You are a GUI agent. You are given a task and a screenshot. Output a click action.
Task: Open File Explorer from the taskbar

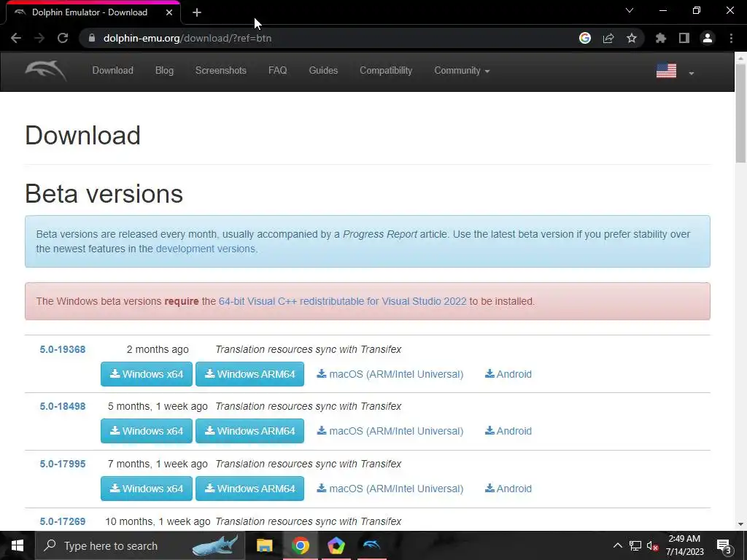[264, 545]
